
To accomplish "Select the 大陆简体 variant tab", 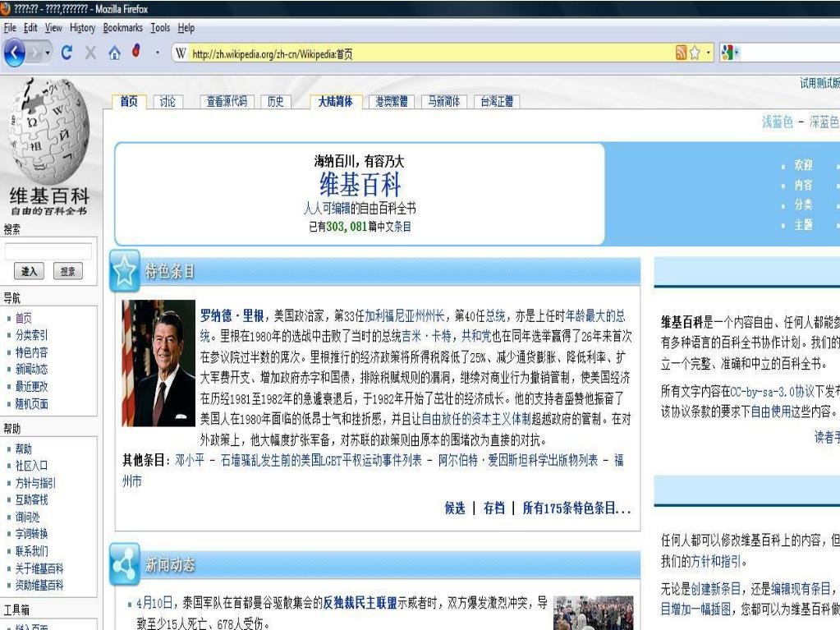I will point(336,101).
